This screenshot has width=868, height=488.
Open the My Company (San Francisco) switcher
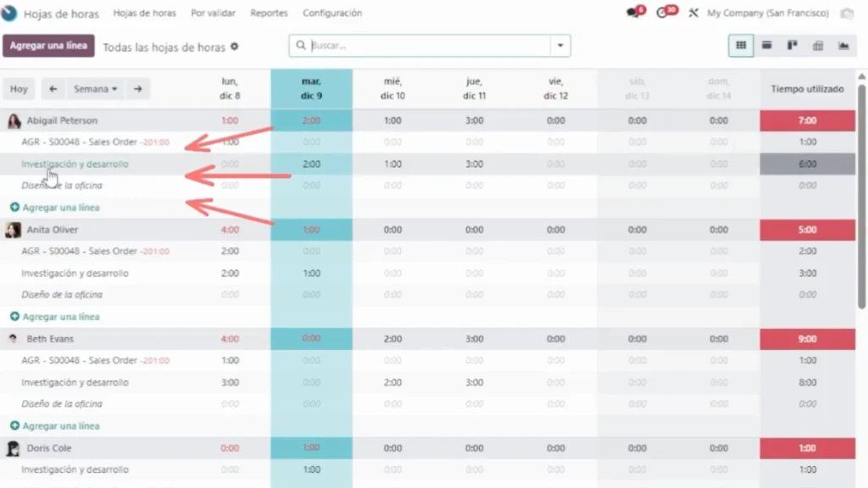coord(767,14)
